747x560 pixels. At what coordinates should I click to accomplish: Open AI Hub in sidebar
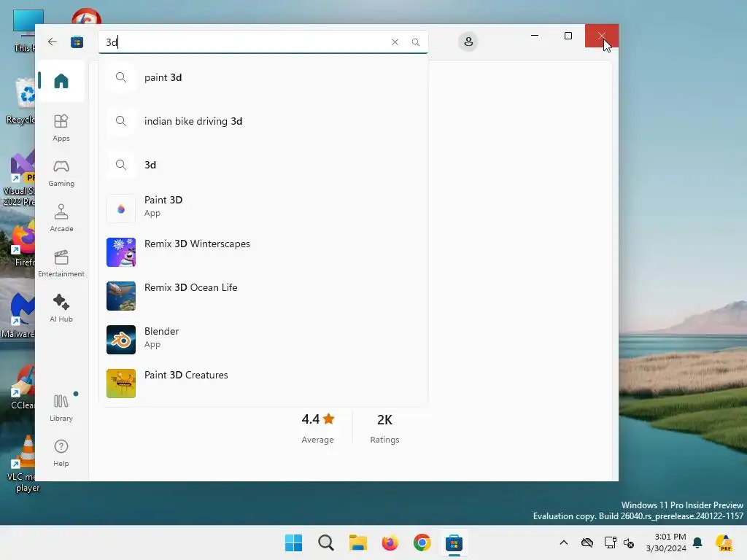(61, 308)
